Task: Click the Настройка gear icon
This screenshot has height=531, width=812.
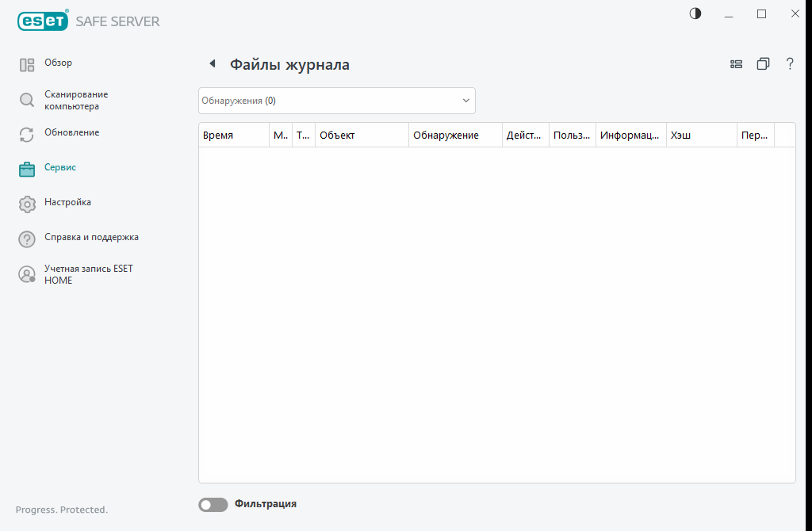Action: click(27, 204)
